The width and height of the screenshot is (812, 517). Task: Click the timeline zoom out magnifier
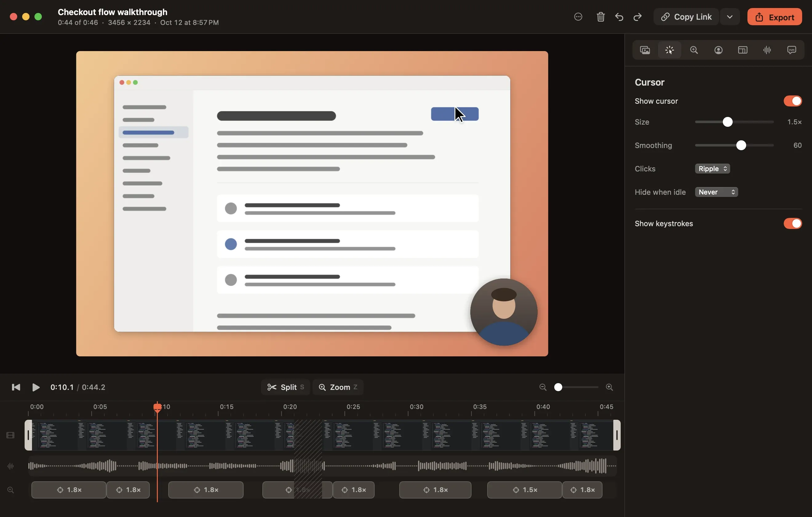(x=543, y=387)
